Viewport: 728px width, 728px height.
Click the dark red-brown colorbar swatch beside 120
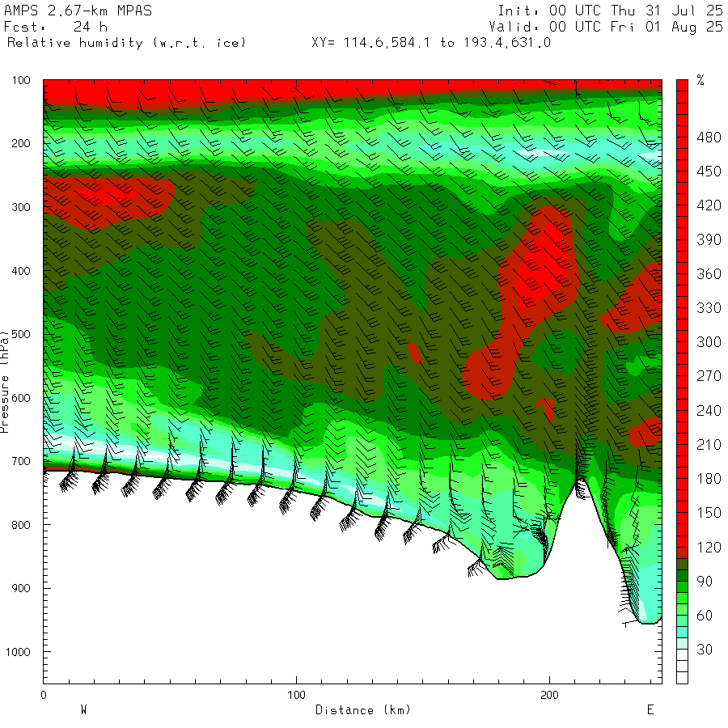[682, 552]
